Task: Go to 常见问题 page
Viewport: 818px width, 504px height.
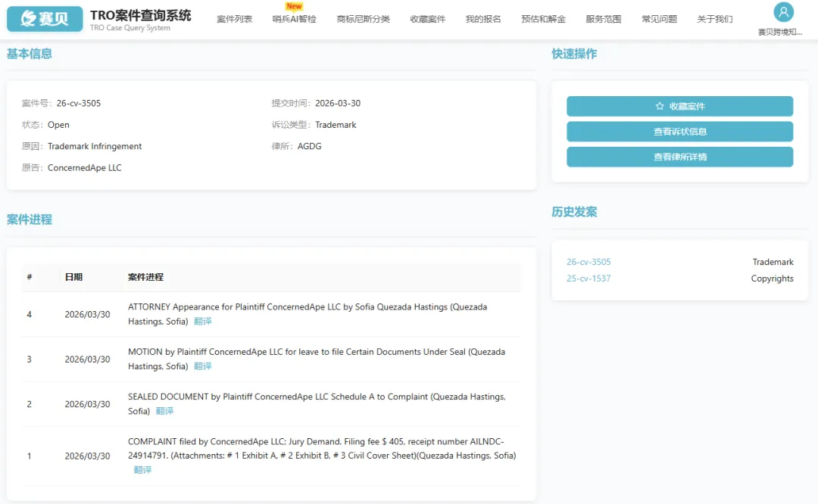Action: (x=660, y=19)
